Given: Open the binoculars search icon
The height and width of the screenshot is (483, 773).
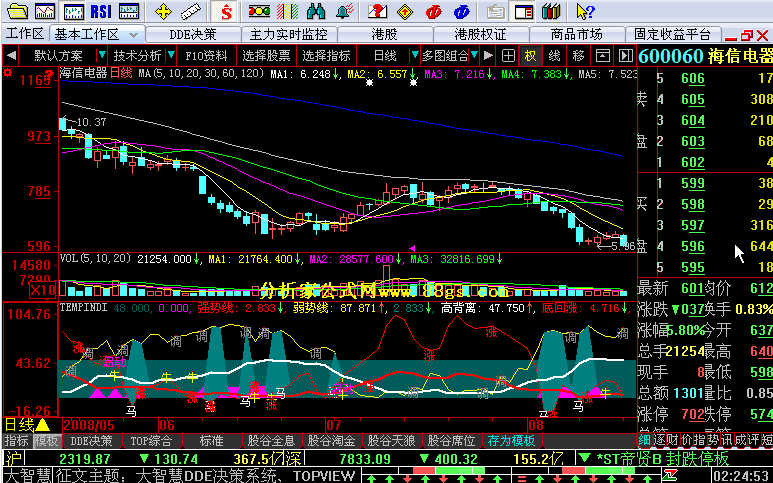Looking at the screenshot, I should [316, 11].
